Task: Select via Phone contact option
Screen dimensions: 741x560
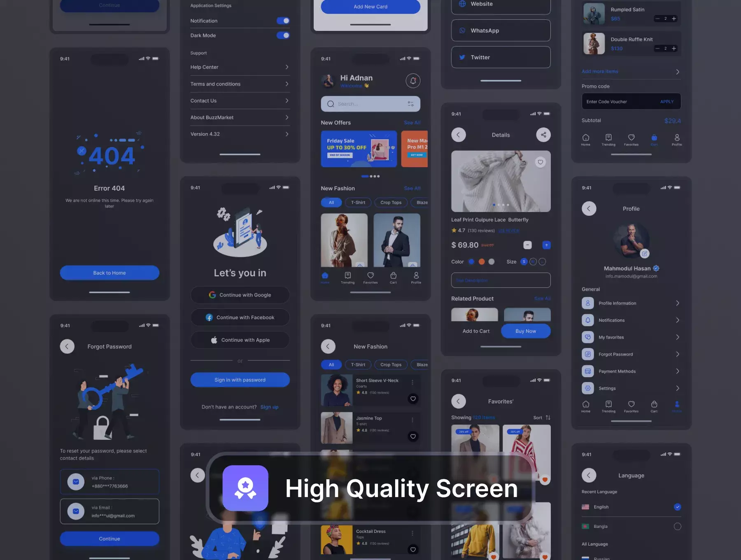Action: click(x=110, y=482)
